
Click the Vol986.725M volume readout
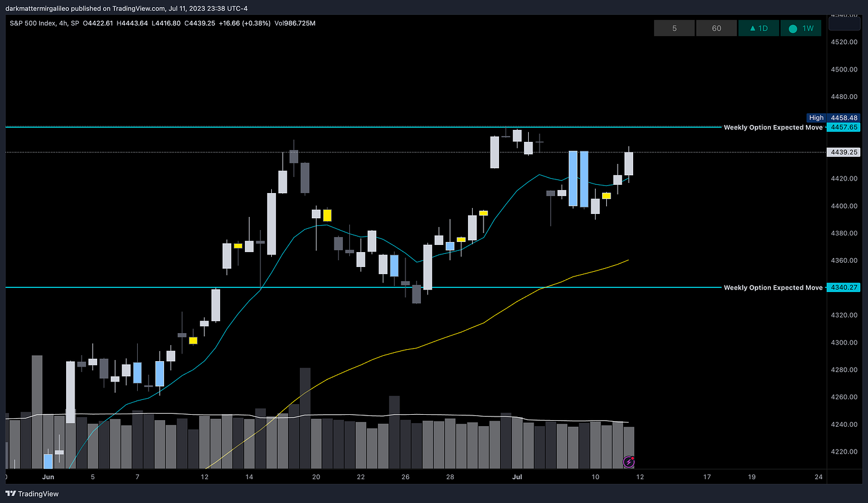294,23
